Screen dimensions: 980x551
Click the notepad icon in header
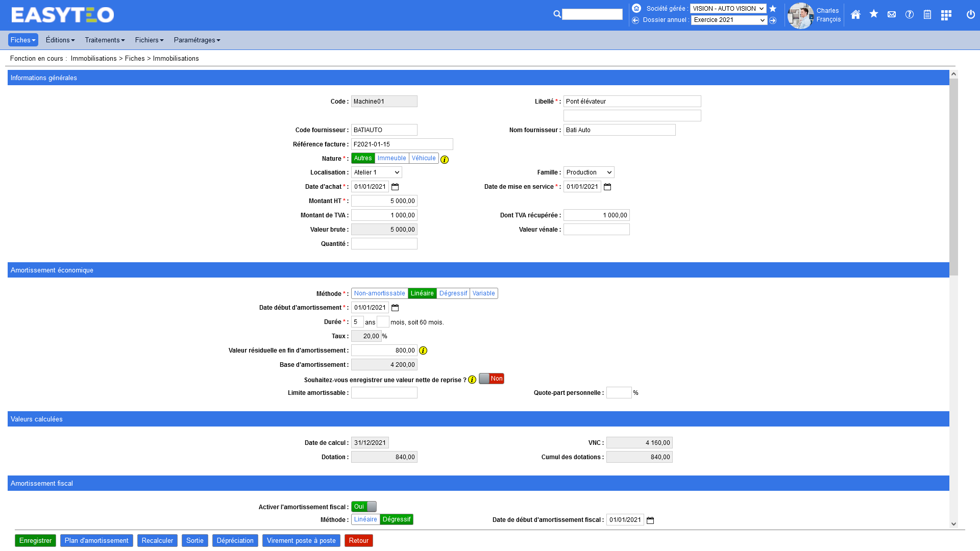pyautogui.click(x=927, y=15)
